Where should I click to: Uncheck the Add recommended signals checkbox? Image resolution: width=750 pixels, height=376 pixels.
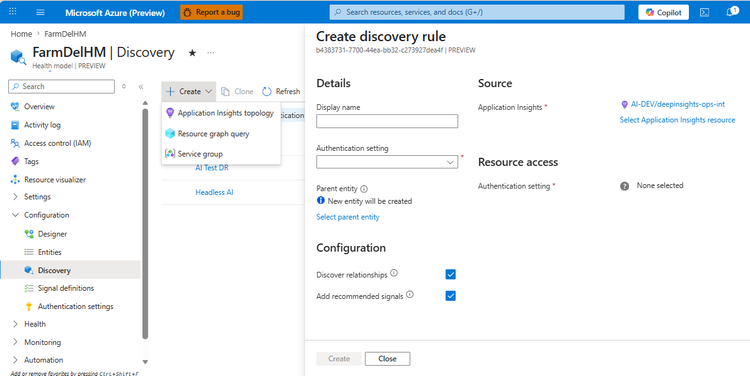pos(451,296)
